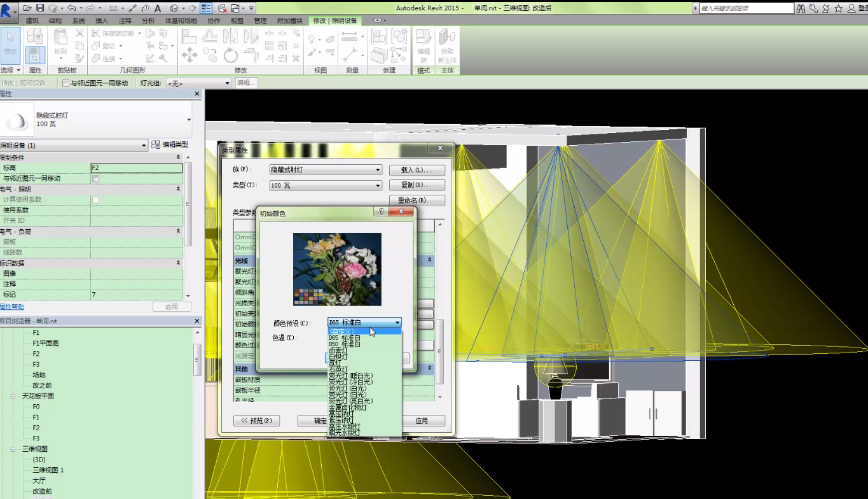Click the keyword search box in title bar
Viewport: 868px width, 499px height.
pos(747,8)
